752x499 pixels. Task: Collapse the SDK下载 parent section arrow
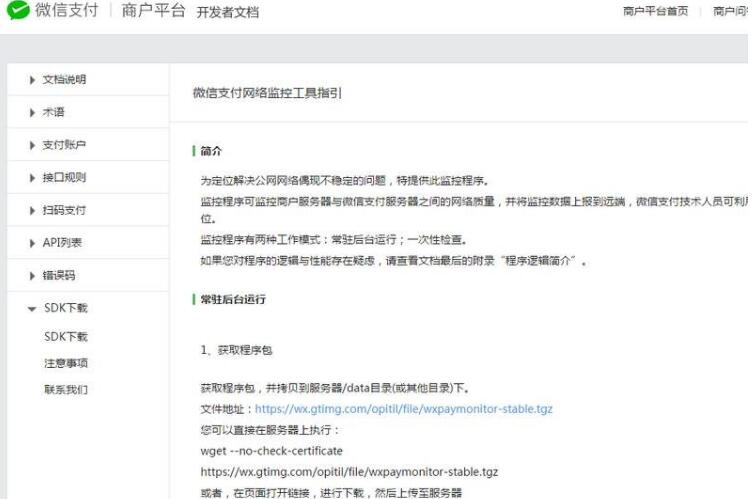[32, 309]
